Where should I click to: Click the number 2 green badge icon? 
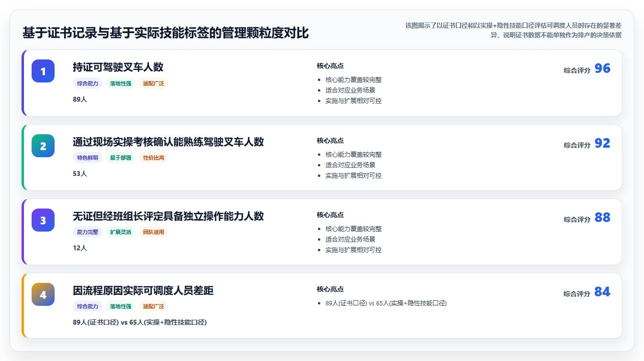(x=43, y=146)
